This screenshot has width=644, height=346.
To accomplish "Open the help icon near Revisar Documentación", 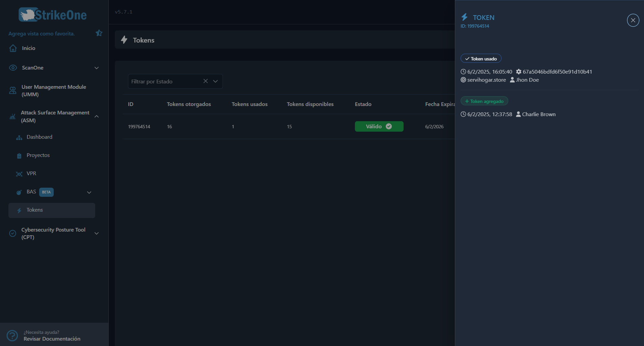I will pyautogui.click(x=12, y=335).
